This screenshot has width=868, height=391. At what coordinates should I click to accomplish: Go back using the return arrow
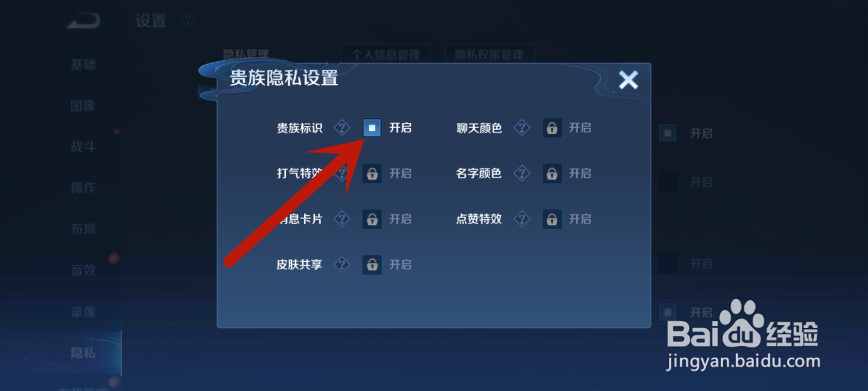pos(84,21)
